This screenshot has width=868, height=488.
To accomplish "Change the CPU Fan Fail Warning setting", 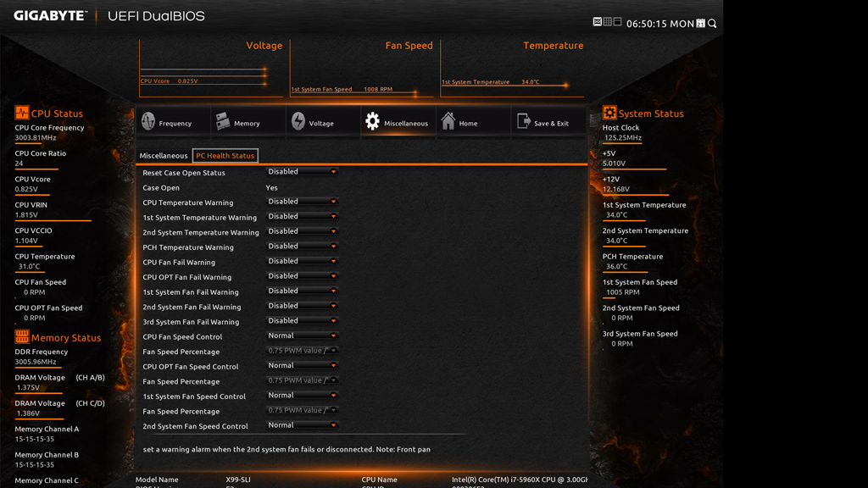I will [x=302, y=262].
